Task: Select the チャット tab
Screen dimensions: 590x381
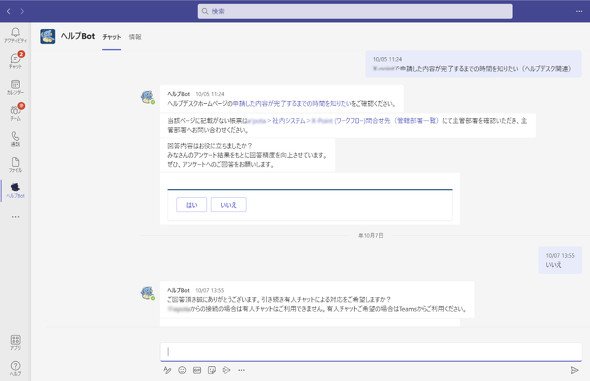Action: pos(112,37)
